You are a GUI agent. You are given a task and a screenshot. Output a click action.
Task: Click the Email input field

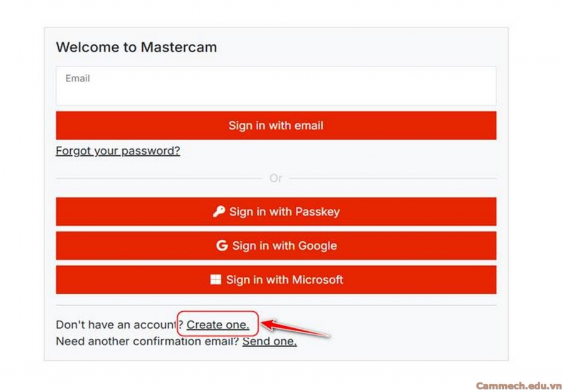click(276, 85)
